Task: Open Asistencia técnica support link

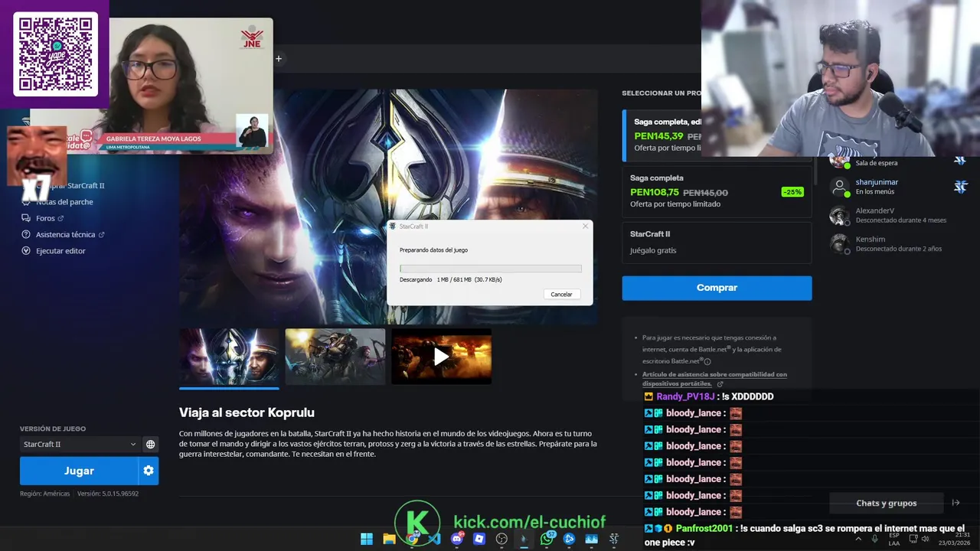Action: (x=65, y=235)
